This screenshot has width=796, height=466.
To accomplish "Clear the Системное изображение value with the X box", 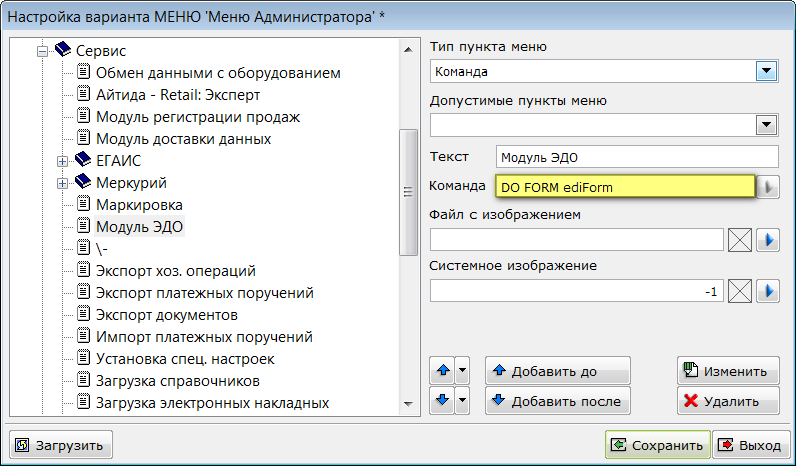I will coord(740,291).
